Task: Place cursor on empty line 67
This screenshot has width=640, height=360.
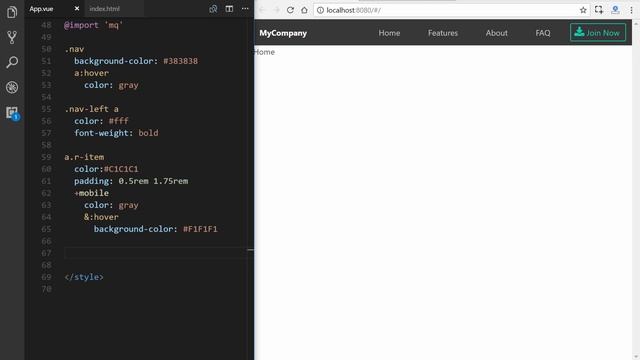Action: 158,253
